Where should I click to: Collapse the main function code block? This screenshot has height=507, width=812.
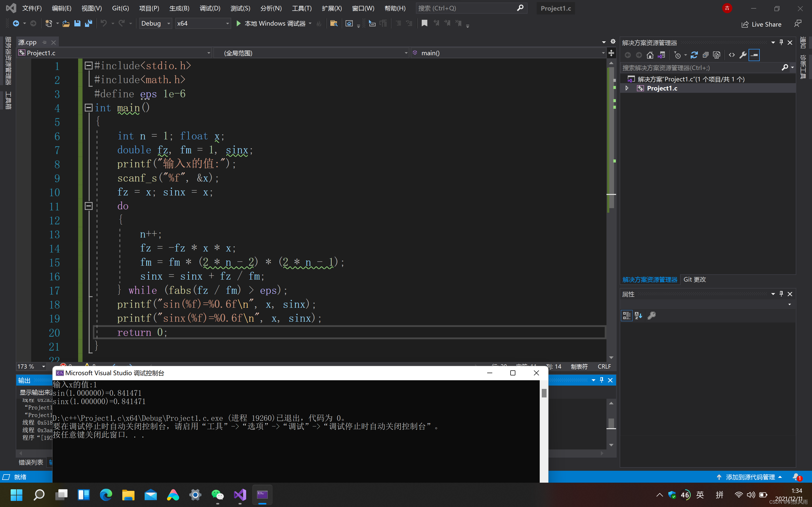(89, 108)
